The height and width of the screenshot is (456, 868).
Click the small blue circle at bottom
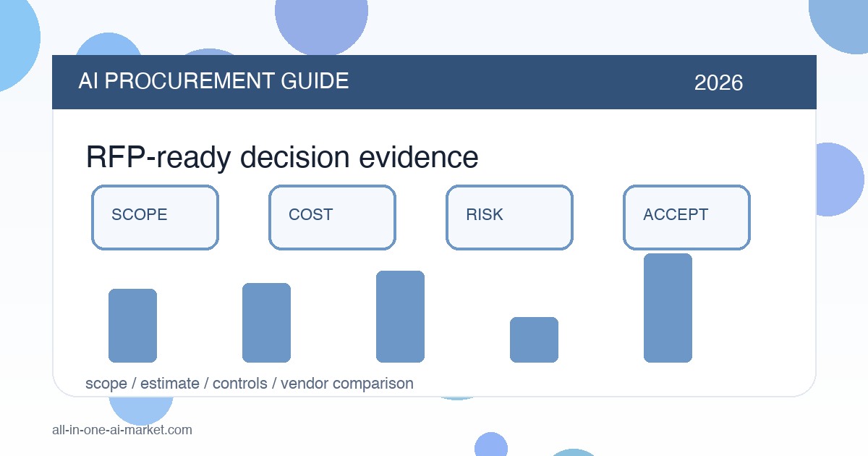[491, 444]
